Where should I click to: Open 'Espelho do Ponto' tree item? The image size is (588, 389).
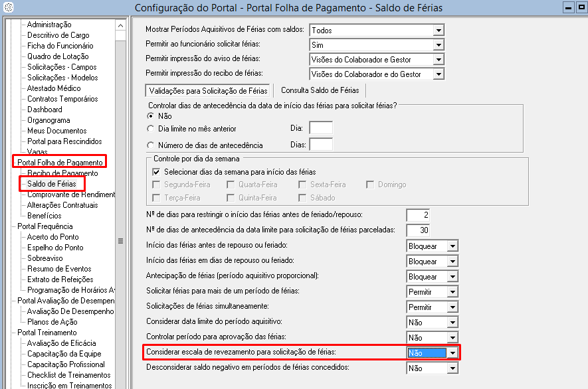click(55, 248)
